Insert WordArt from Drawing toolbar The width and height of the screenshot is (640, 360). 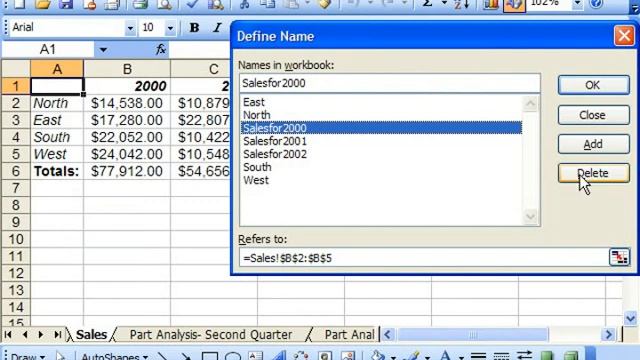[x=278, y=356]
